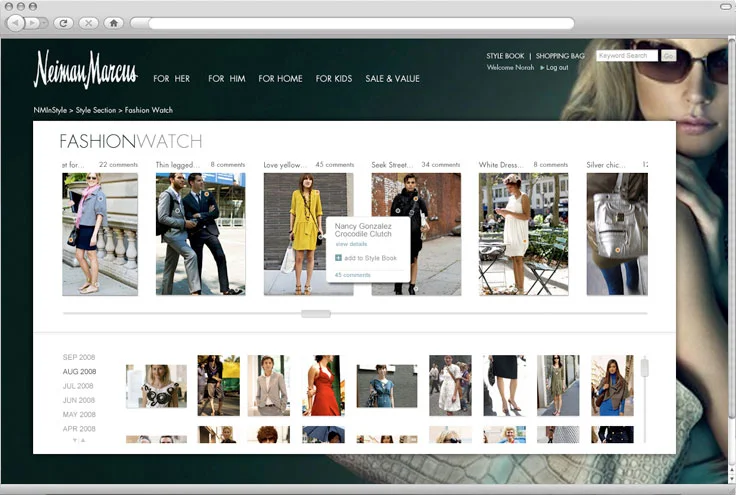Screen dimensions: 736x495
Task: Open the back/forward history dropdown arrow
Action: tap(44, 23)
